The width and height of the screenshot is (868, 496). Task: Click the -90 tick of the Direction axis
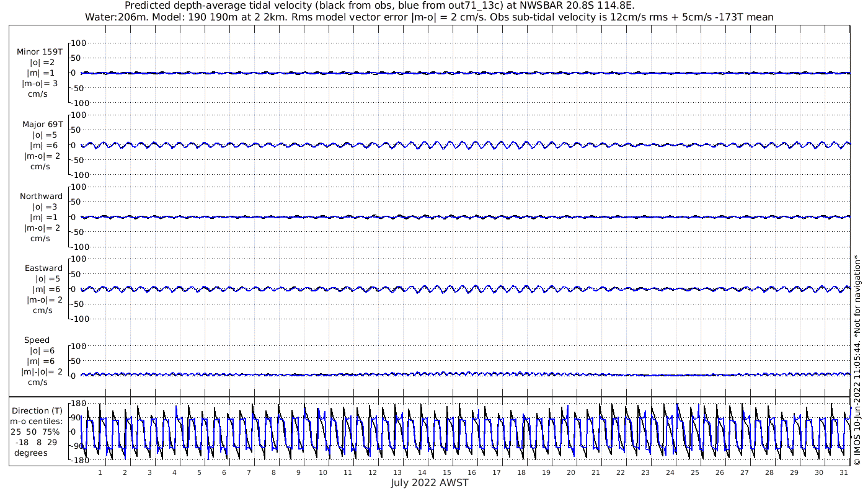pos(79,446)
